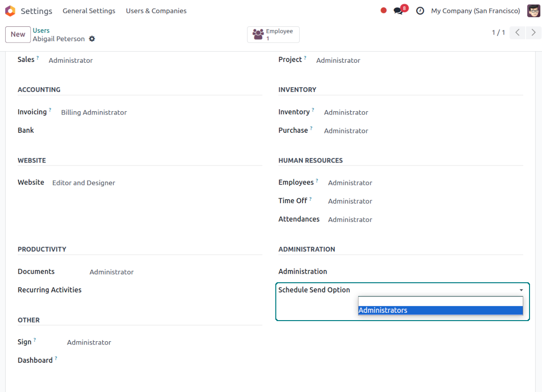The image size is (542, 392).
Task: Open the Employee smart button
Action: pyautogui.click(x=273, y=35)
